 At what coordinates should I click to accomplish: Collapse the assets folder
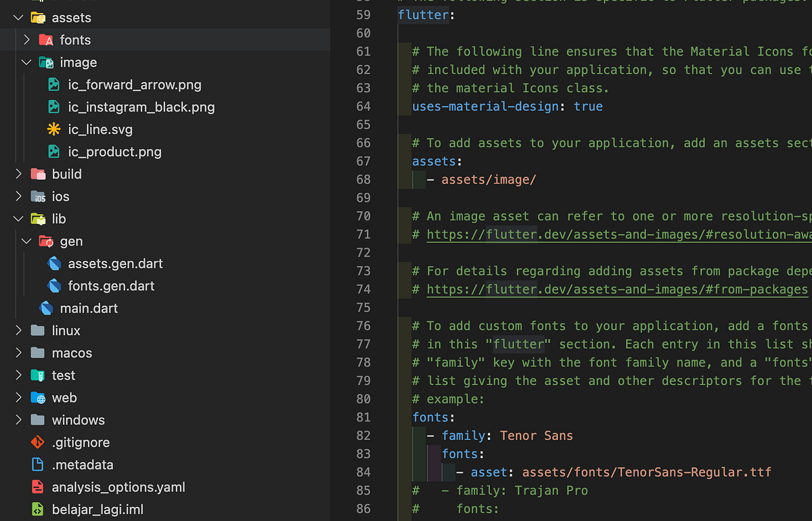pos(18,17)
